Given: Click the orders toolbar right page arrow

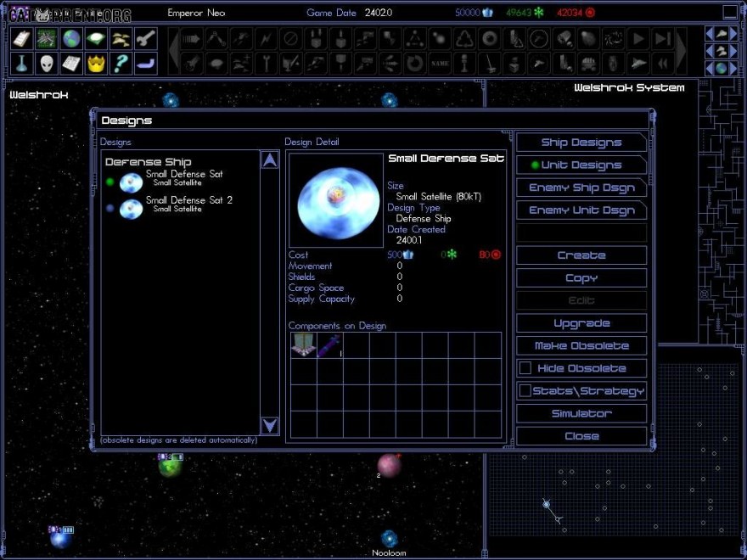Looking at the screenshot, I should click(x=682, y=51).
